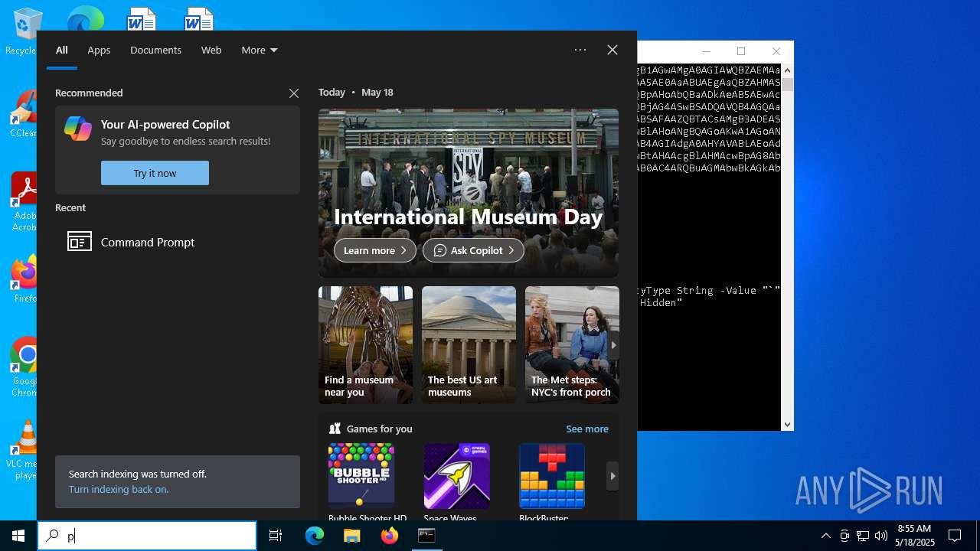Screen dimensions: 980x551
Task: Maximize the Command Prompt window
Action: point(741,51)
